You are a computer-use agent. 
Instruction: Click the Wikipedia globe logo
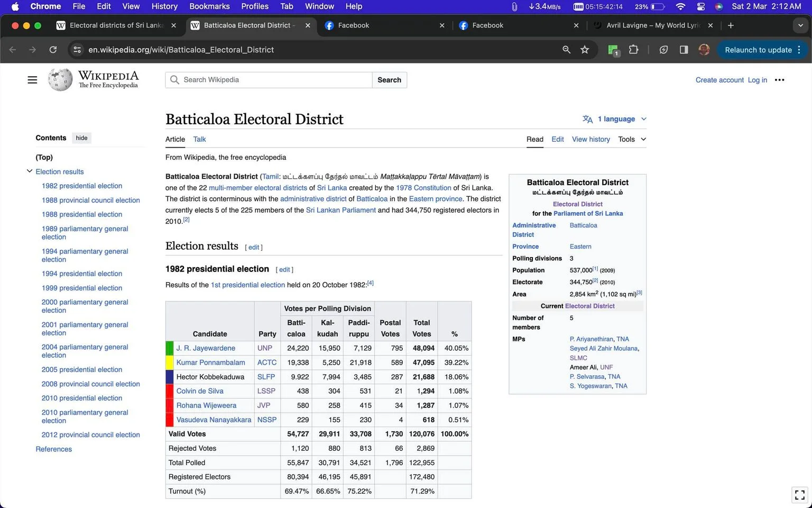pos(60,80)
